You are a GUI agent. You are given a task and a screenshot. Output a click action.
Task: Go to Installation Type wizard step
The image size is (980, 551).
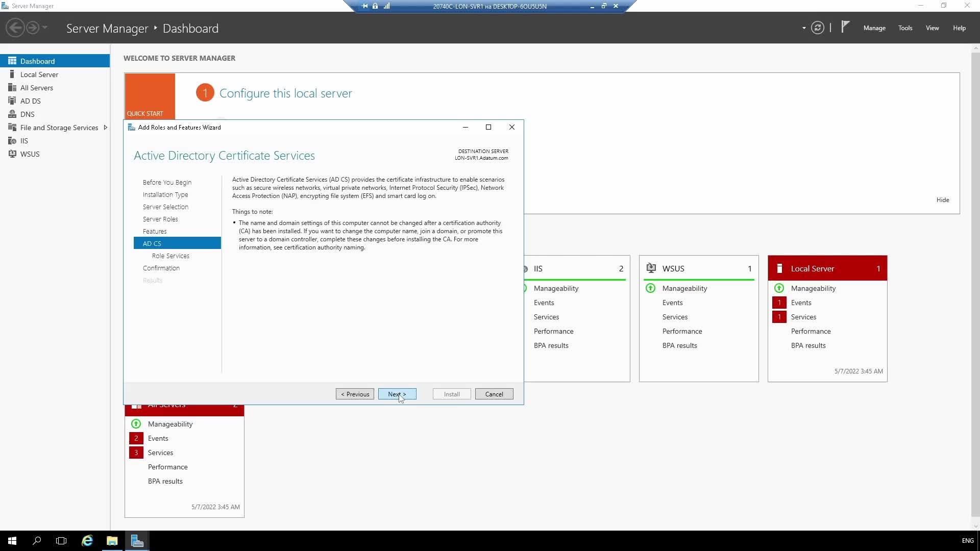[x=165, y=194]
